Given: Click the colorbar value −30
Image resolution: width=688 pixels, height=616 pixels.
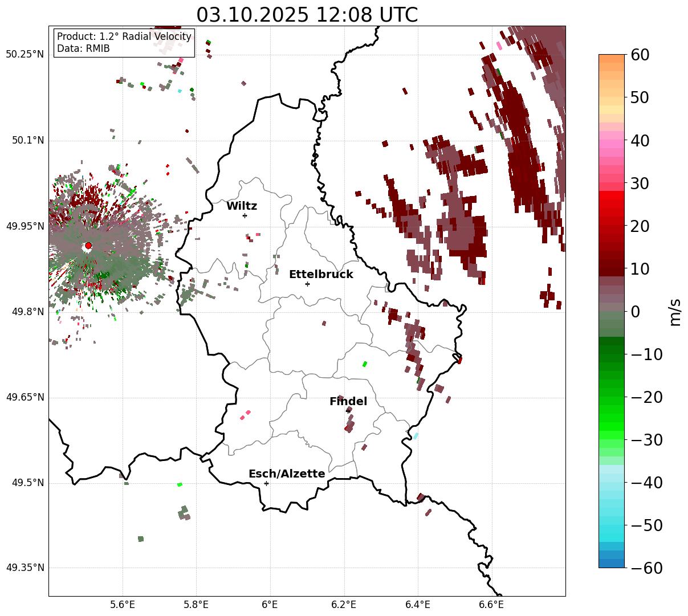Looking at the screenshot, I should tap(646, 440).
